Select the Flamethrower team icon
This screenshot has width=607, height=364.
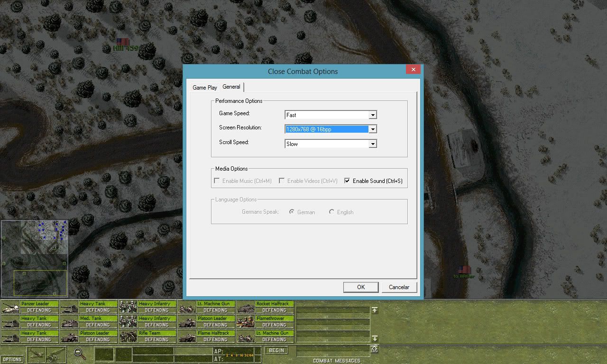246,322
